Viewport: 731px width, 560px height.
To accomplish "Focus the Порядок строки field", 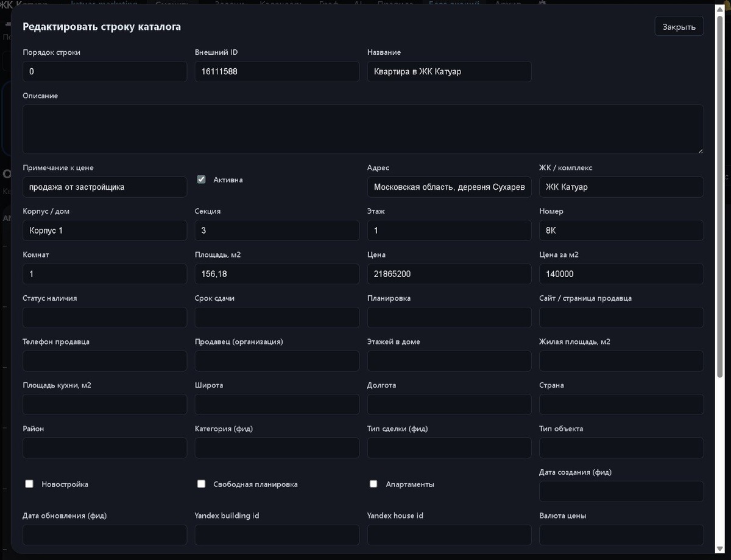I will 105,71.
